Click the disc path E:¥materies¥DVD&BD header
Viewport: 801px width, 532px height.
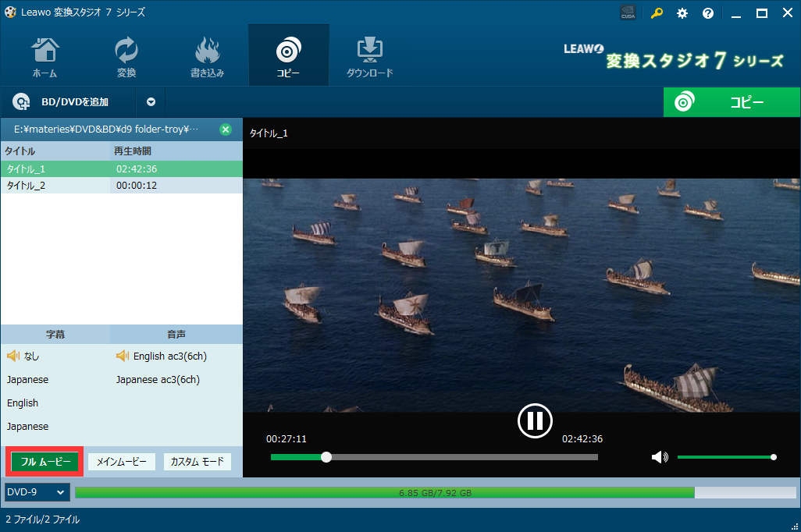pos(105,129)
